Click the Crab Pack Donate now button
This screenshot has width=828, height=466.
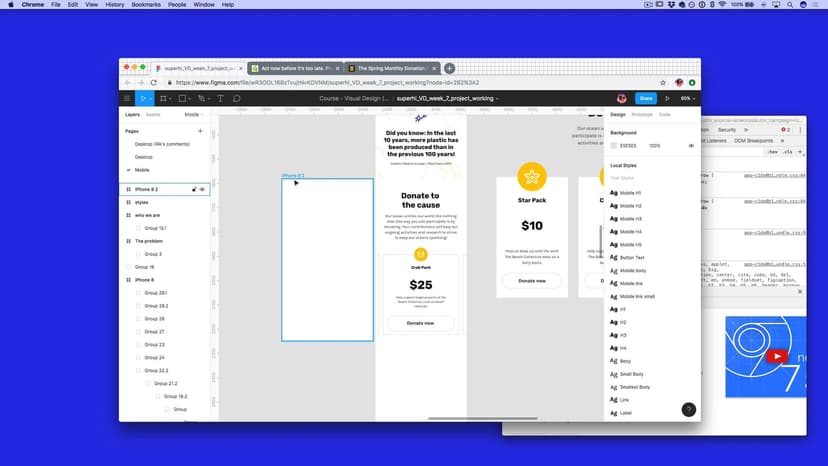click(x=420, y=323)
